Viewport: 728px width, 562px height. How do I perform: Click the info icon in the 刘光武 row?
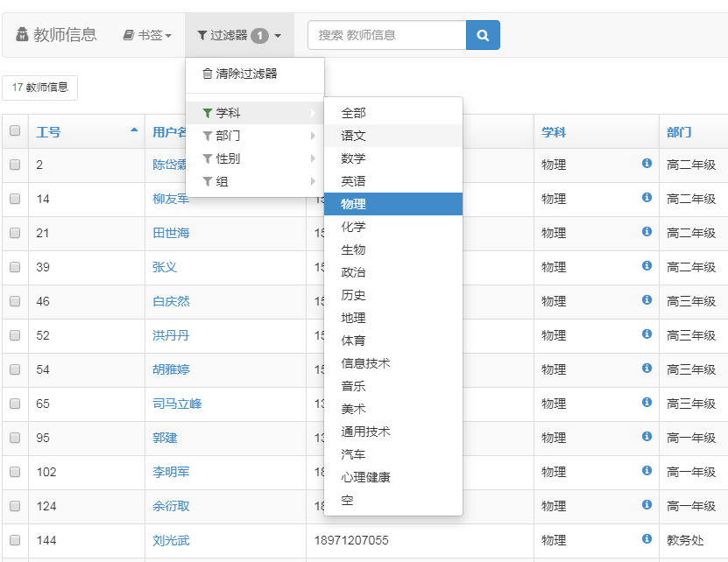(647, 539)
